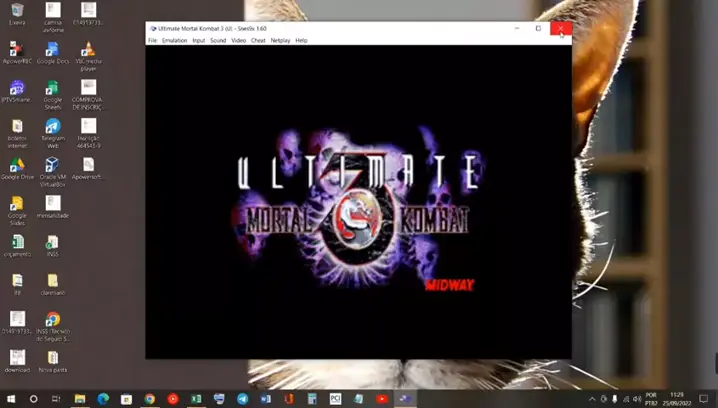Close the Snes9x emulator window
The height and width of the screenshot is (408, 718).
click(561, 28)
